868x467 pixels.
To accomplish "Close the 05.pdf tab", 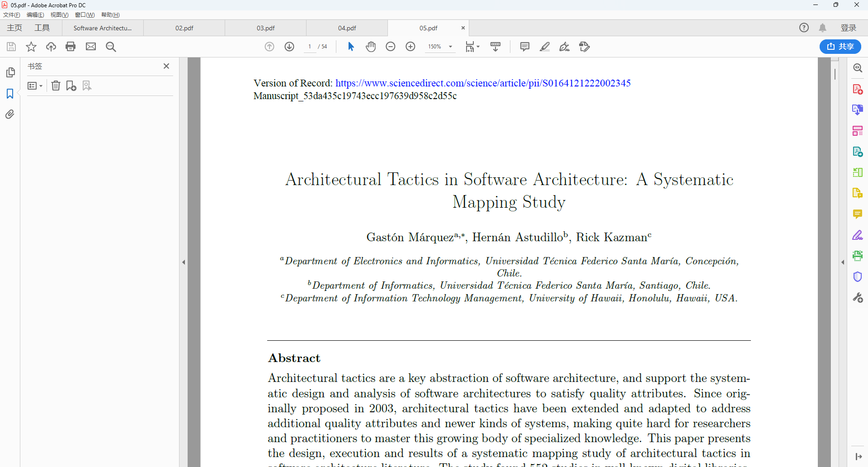I will [x=463, y=28].
